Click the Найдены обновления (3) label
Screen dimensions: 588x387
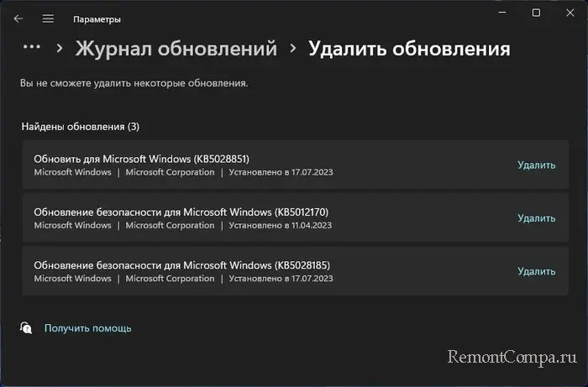[x=81, y=127]
